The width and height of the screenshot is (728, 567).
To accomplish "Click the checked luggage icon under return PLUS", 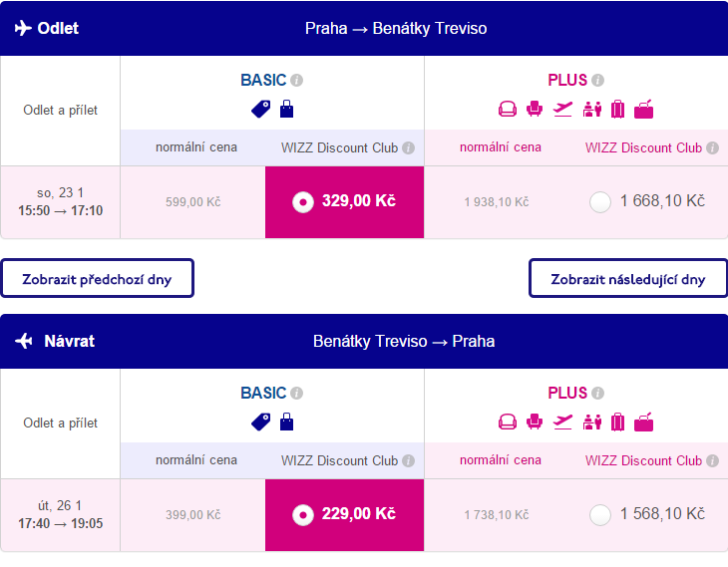I will pyautogui.click(x=618, y=422).
